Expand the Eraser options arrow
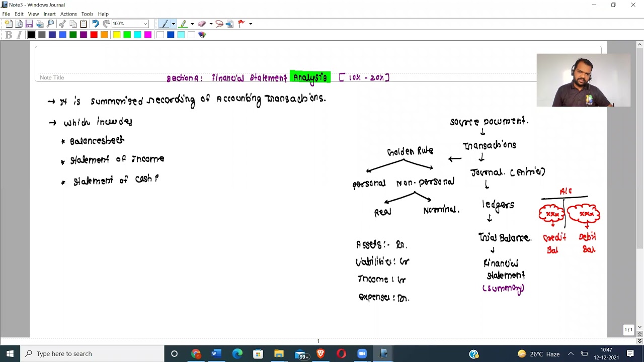Image resolution: width=644 pixels, height=362 pixels. click(x=211, y=24)
